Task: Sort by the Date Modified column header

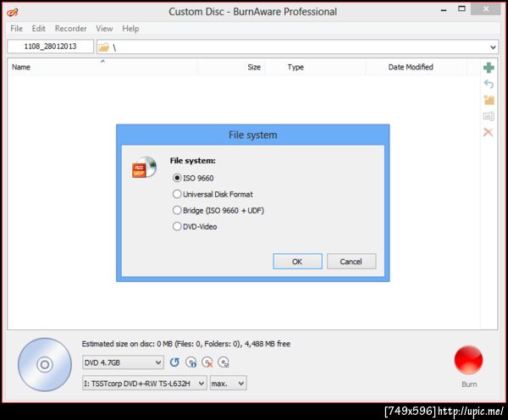Action: 417,67
